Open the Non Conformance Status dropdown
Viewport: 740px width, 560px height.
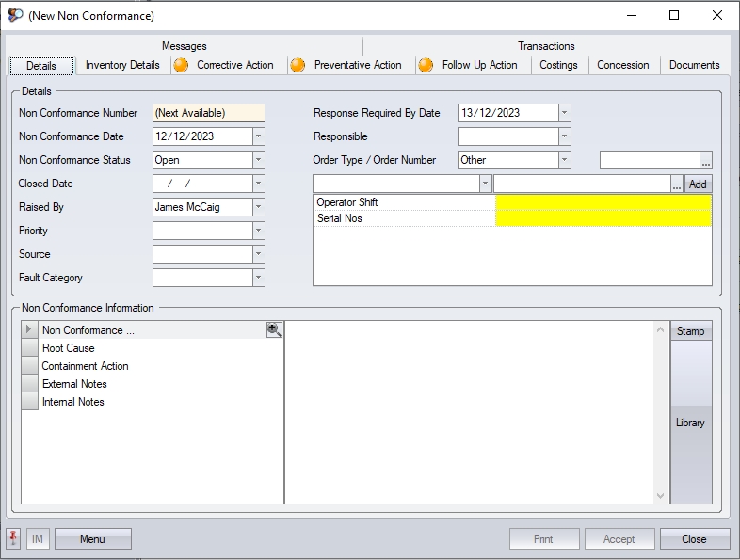(x=258, y=160)
